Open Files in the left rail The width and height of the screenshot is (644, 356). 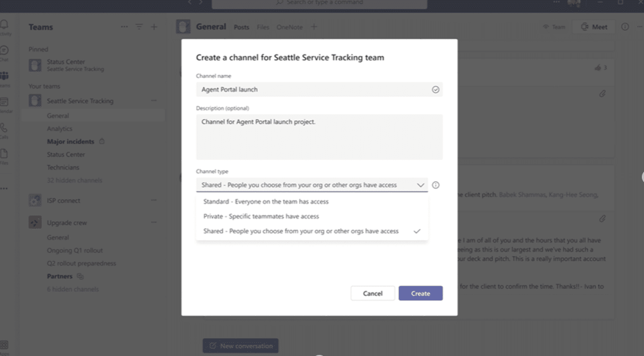tap(4, 156)
